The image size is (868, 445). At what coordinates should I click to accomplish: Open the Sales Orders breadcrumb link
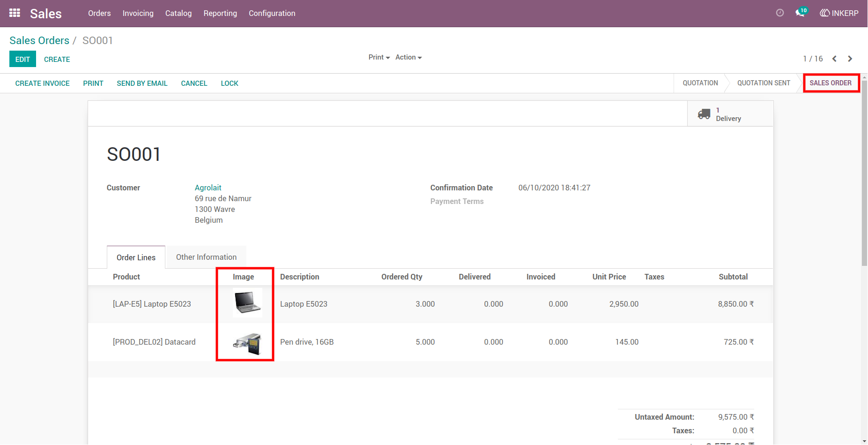(x=39, y=40)
